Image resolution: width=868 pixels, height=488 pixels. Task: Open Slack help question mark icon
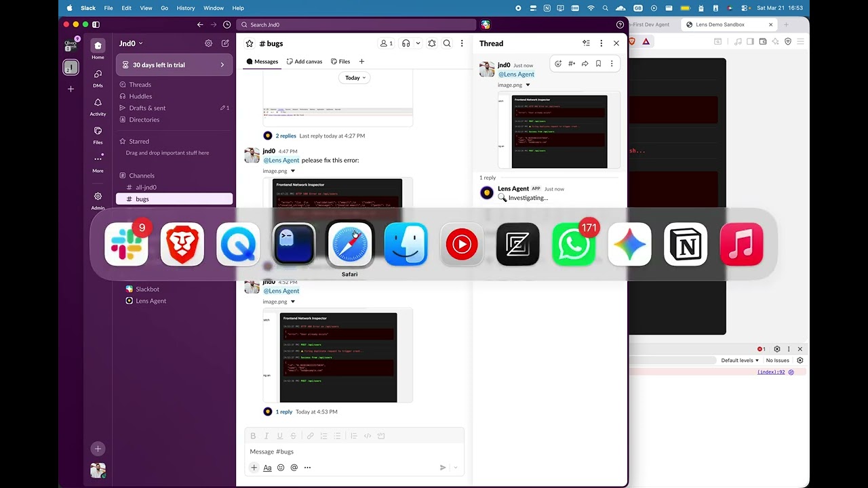point(620,25)
